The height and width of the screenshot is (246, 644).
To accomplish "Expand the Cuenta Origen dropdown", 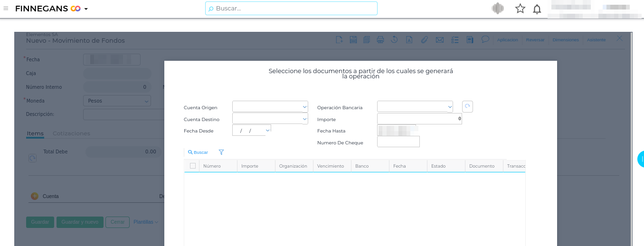I will pyautogui.click(x=304, y=107).
